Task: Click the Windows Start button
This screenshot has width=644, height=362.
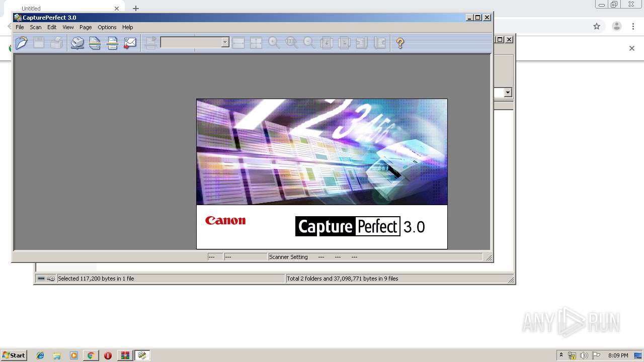Action: [14, 355]
